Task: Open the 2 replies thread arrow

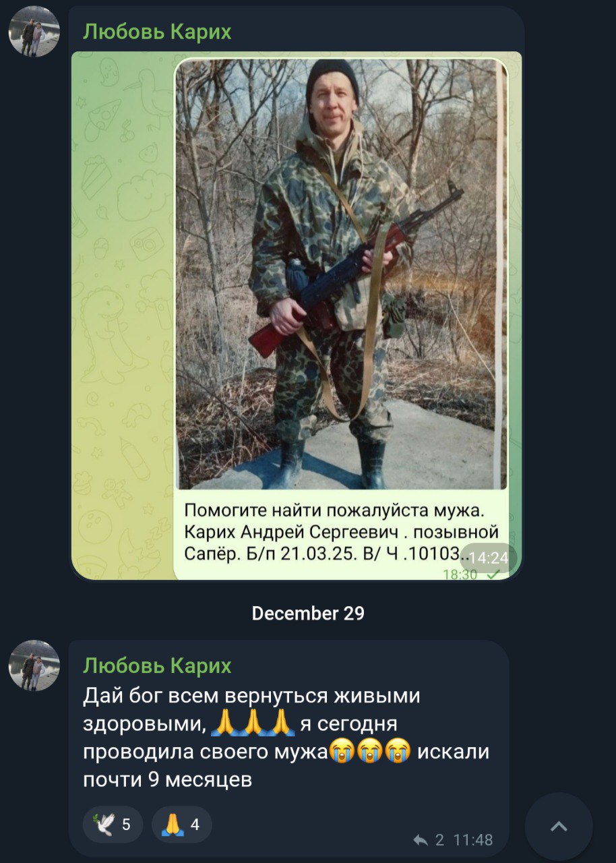Action: 421,840
